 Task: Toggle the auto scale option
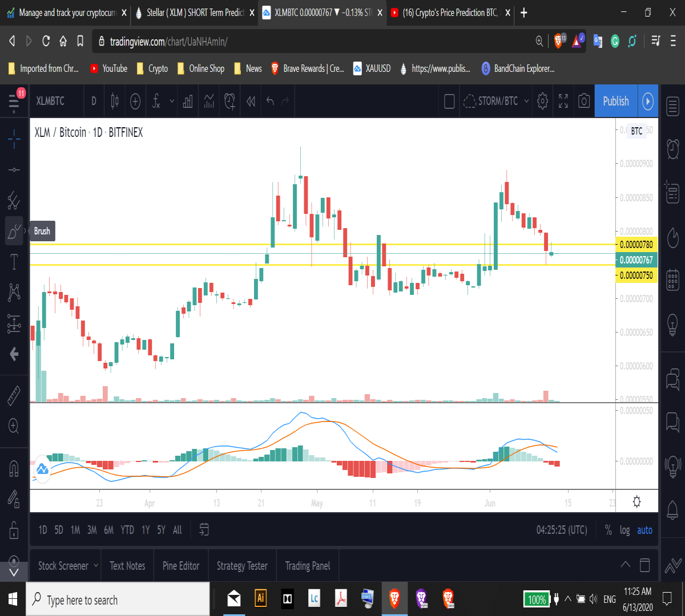tap(644, 530)
